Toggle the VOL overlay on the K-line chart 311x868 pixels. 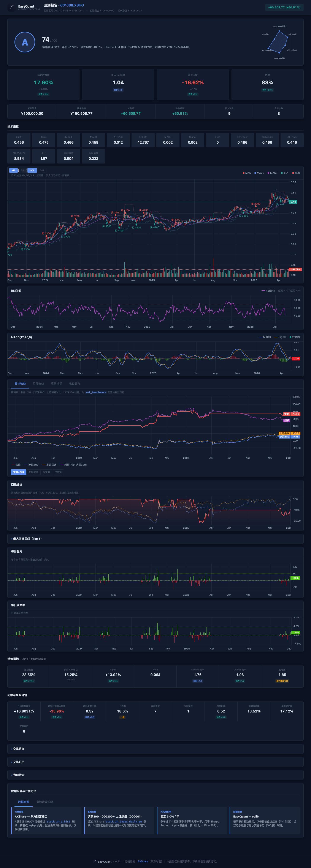click(x=32, y=170)
